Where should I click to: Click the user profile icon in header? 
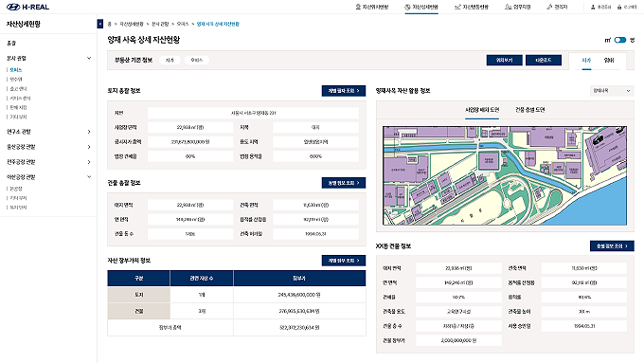(x=593, y=7)
